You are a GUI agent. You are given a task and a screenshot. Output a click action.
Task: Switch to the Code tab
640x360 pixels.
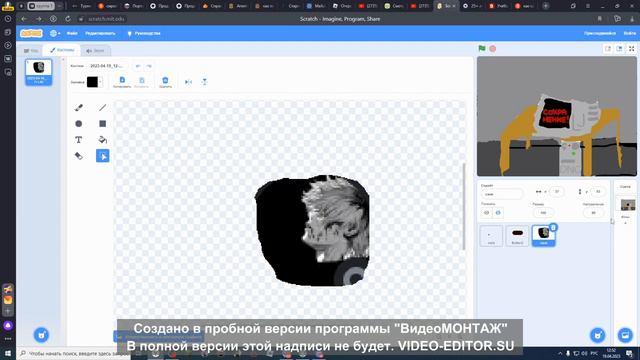[x=31, y=51]
